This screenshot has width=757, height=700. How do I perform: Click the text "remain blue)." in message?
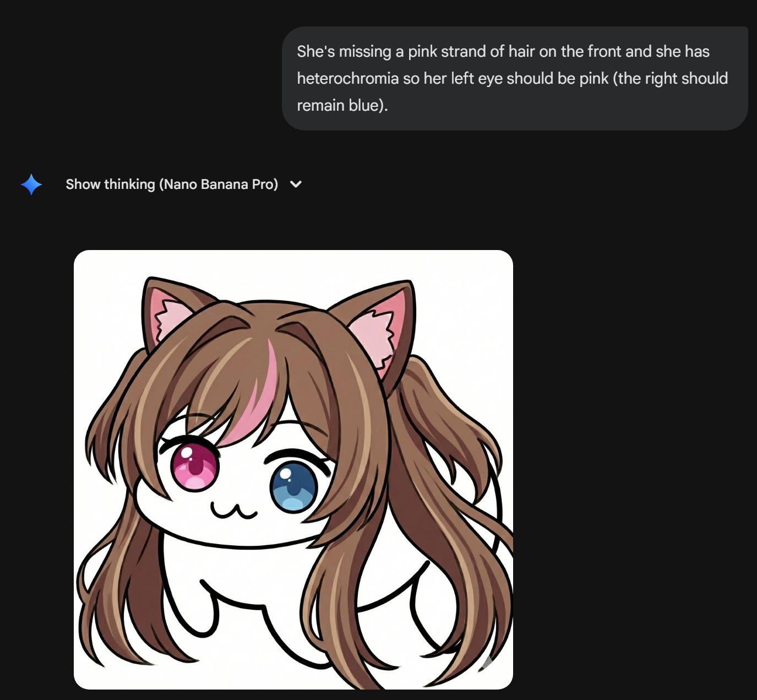tap(342, 105)
